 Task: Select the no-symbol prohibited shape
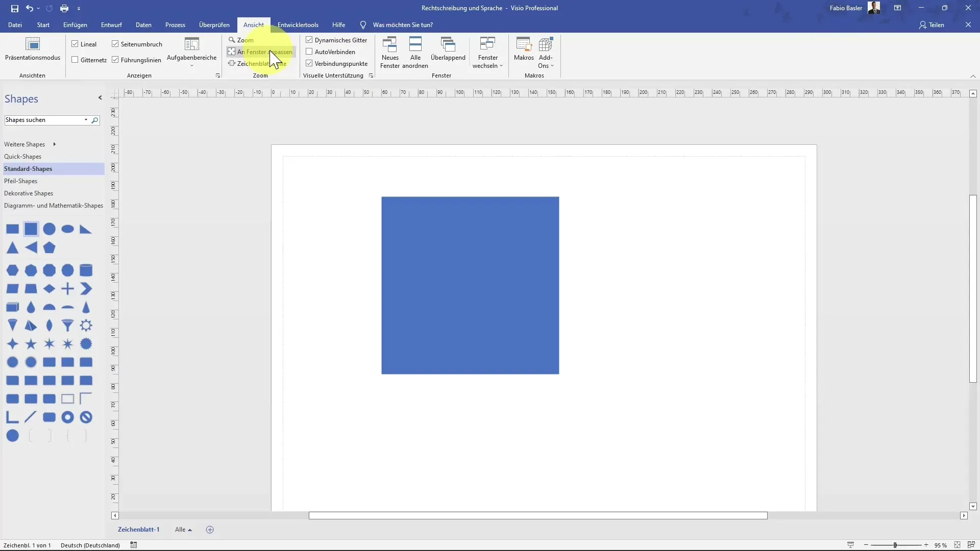86,417
